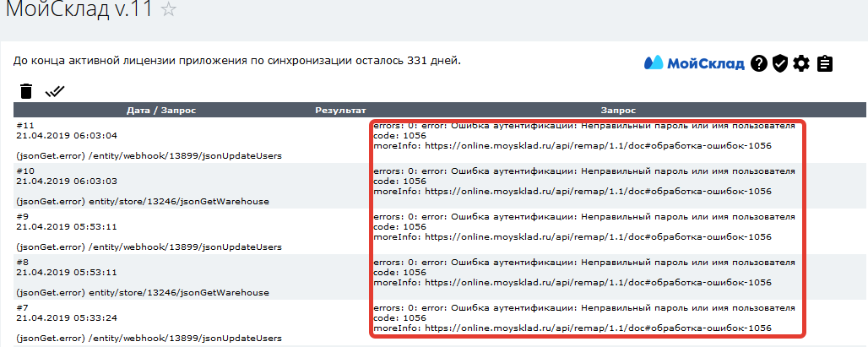The width and height of the screenshot is (868, 347).
Task: Select log entry #8
Action: (x=25, y=262)
